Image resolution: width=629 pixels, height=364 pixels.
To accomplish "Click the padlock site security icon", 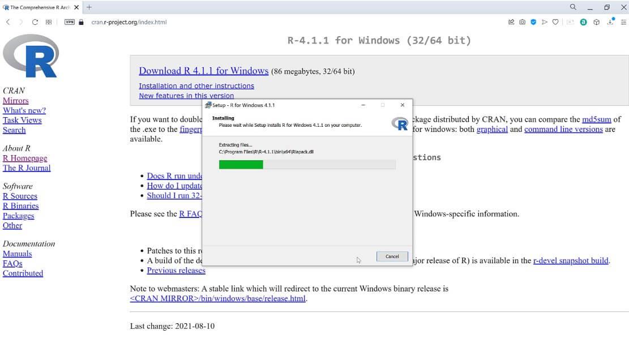I will coord(81,22).
